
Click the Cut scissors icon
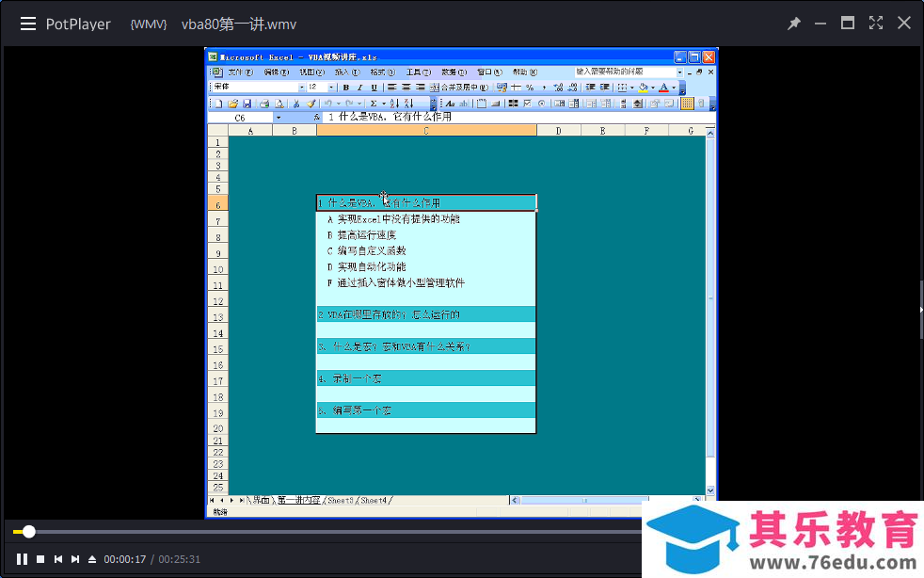click(x=296, y=104)
